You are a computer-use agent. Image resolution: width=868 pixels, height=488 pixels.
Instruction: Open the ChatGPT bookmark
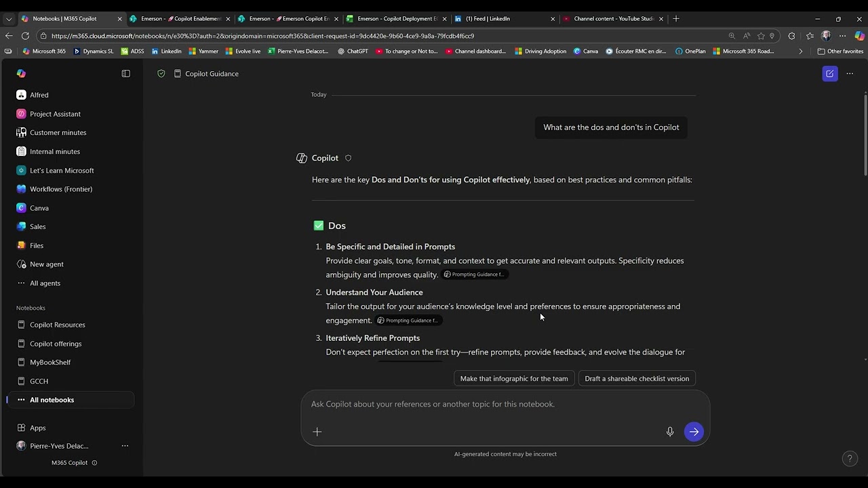(x=353, y=51)
